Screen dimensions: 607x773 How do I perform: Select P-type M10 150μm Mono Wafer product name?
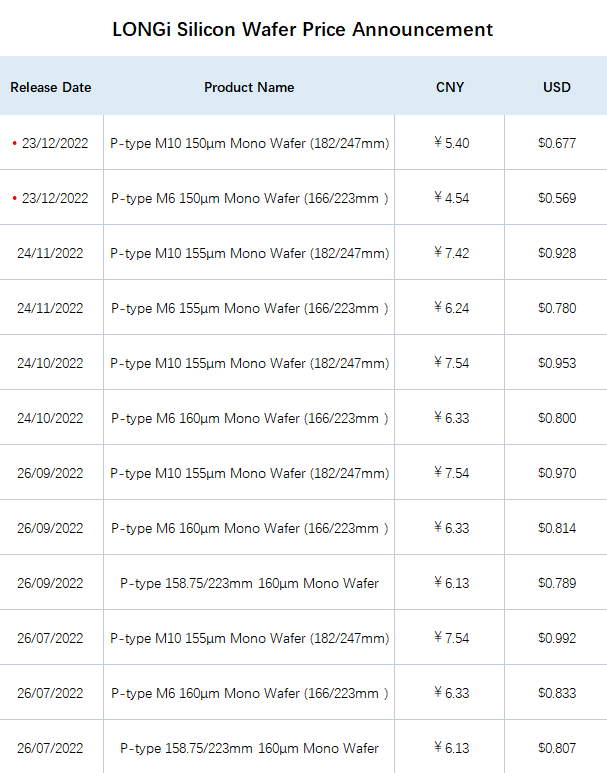coord(250,143)
